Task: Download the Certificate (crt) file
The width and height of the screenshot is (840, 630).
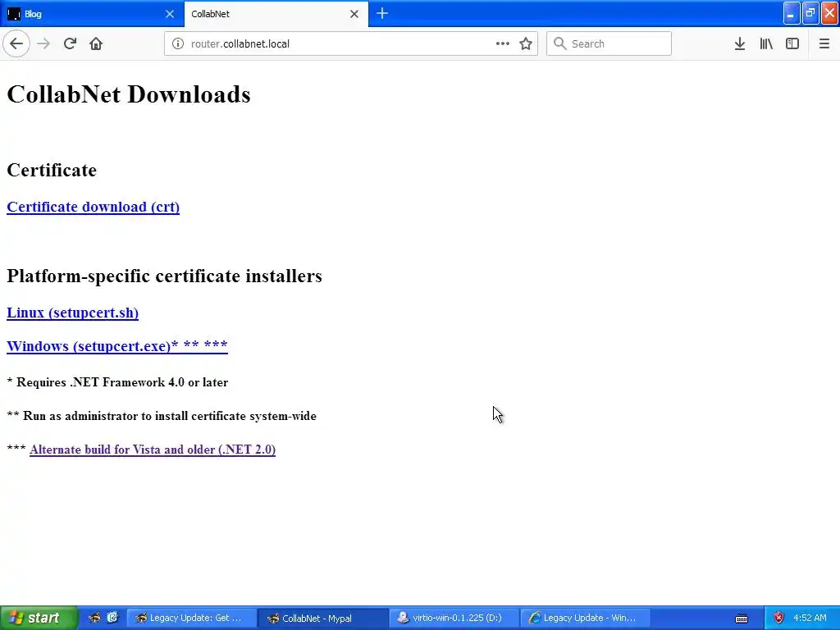Action: [94, 207]
